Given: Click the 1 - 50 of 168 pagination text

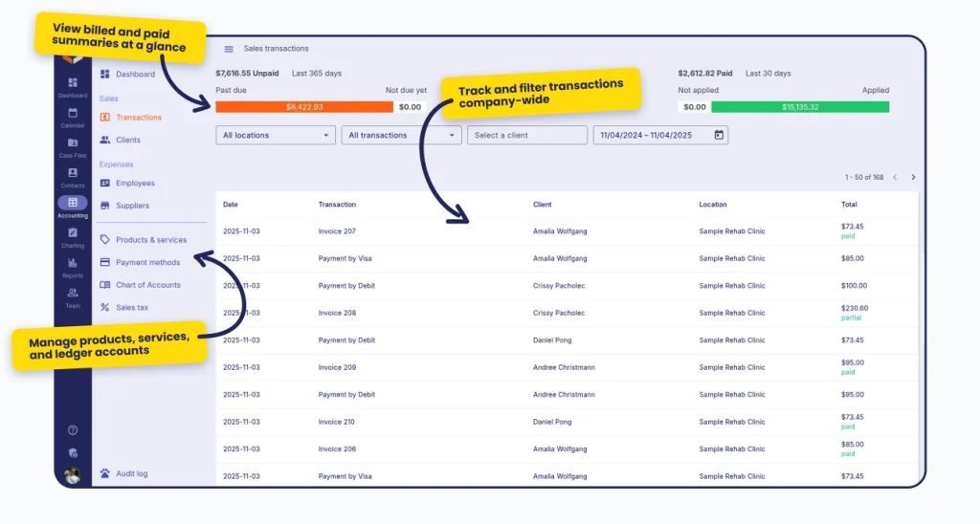Looking at the screenshot, I should [864, 177].
